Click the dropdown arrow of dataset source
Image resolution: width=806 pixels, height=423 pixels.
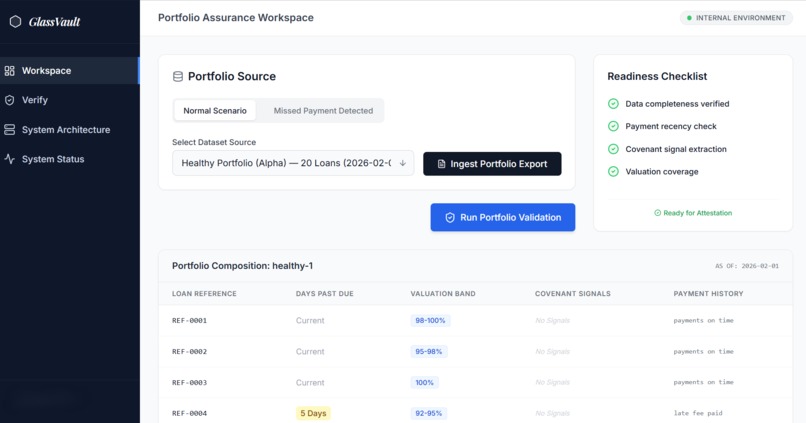(x=402, y=163)
